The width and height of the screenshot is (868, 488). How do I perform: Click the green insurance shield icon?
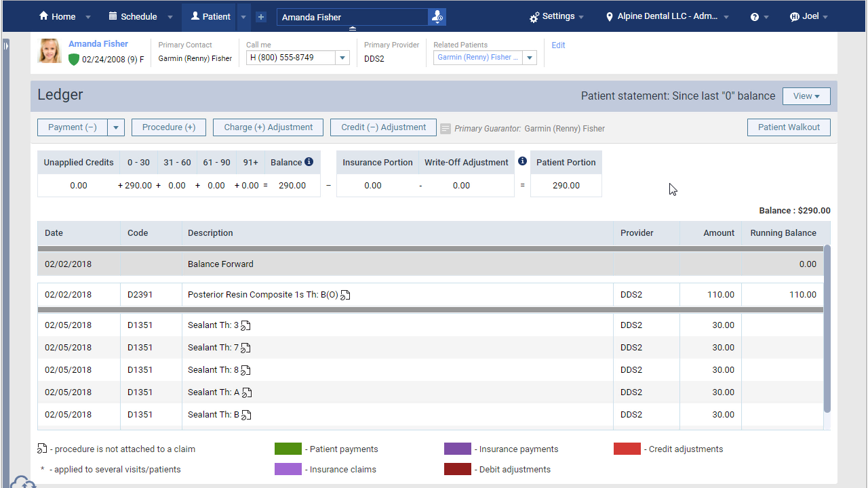coord(74,60)
